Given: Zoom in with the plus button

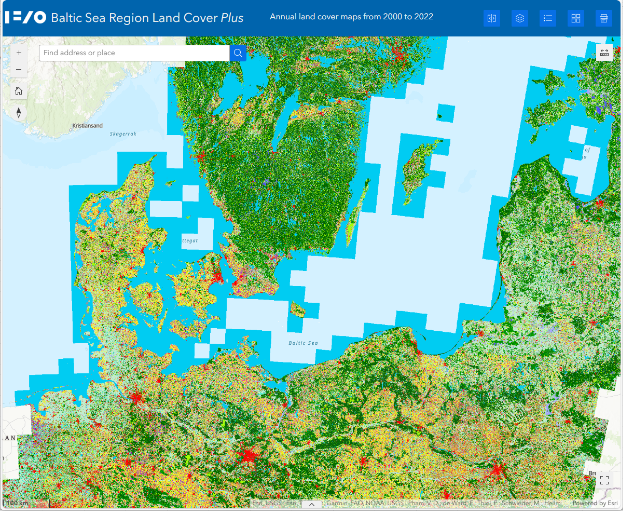Looking at the screenshot, I should click(19, 52).
